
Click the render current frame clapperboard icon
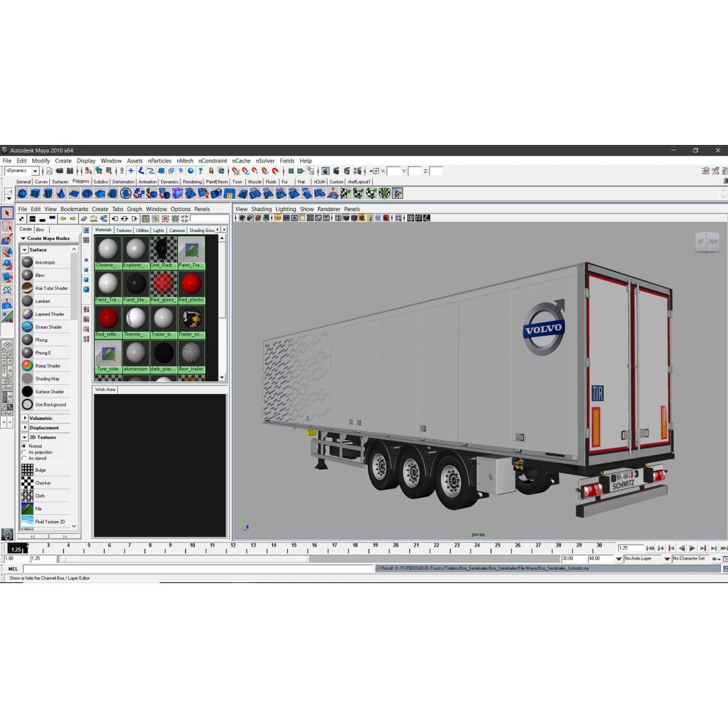coord(336,171)
